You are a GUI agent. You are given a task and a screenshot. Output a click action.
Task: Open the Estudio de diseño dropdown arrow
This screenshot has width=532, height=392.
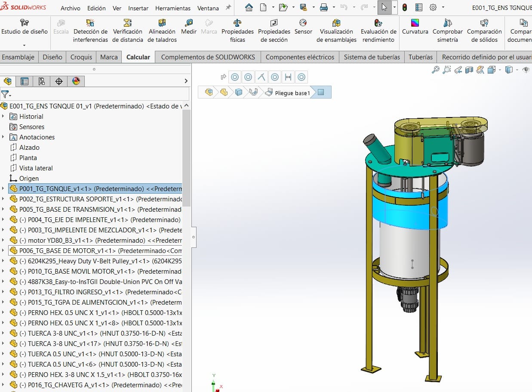(x=24, y=45)
